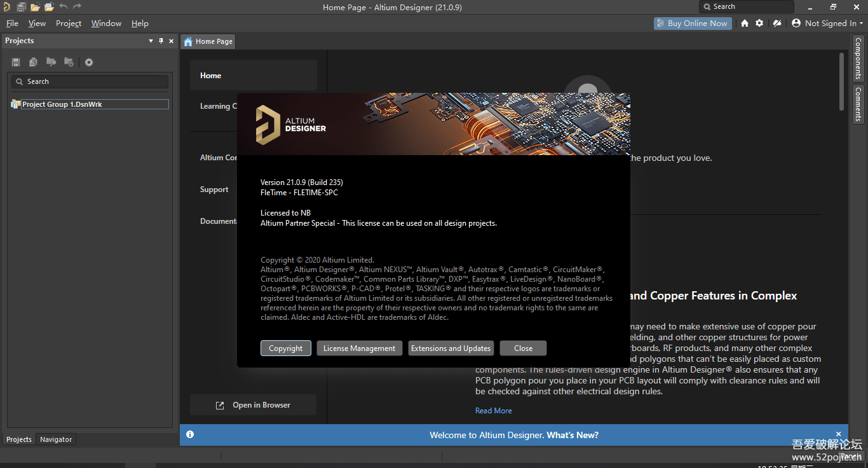Select the Altium sidebar entry below Learning
The height and width of the screenshot is (468, 868).
218,158
